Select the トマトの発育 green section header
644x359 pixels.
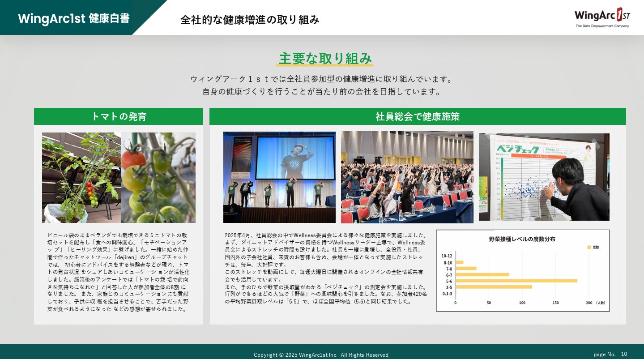pos(119,116)
